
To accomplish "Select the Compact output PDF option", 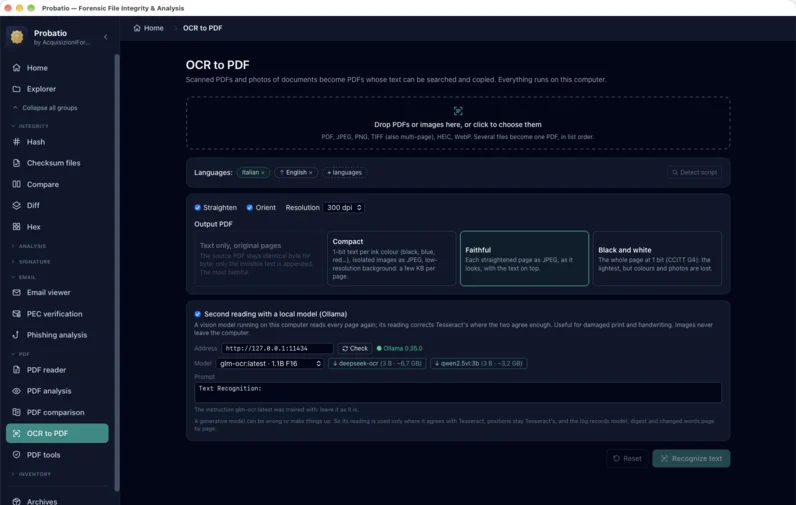I will (x=391, y=258).
